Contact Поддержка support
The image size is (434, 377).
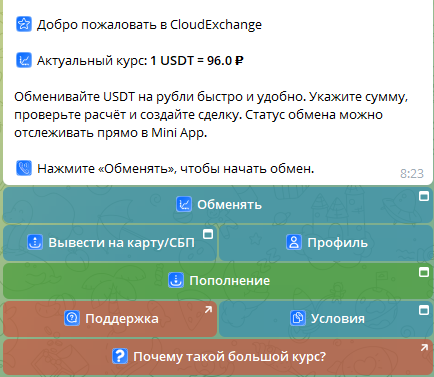[110, 319]
